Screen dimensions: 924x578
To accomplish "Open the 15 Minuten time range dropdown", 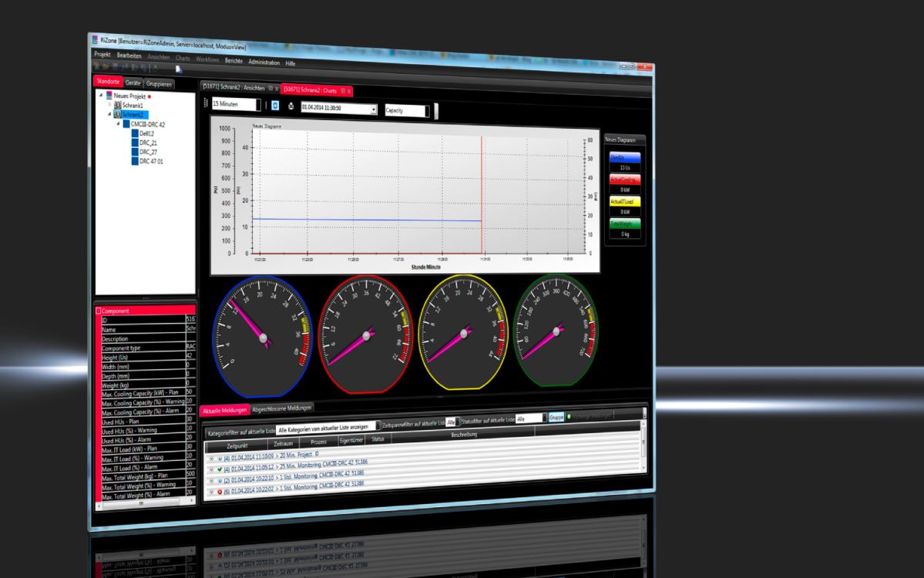I will [257, 105].
